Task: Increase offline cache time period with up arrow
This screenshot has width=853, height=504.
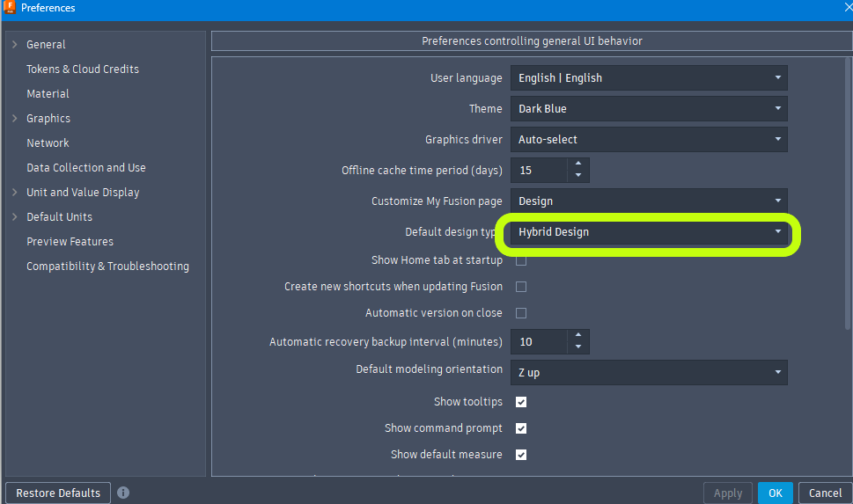Action: coord(578,164)
